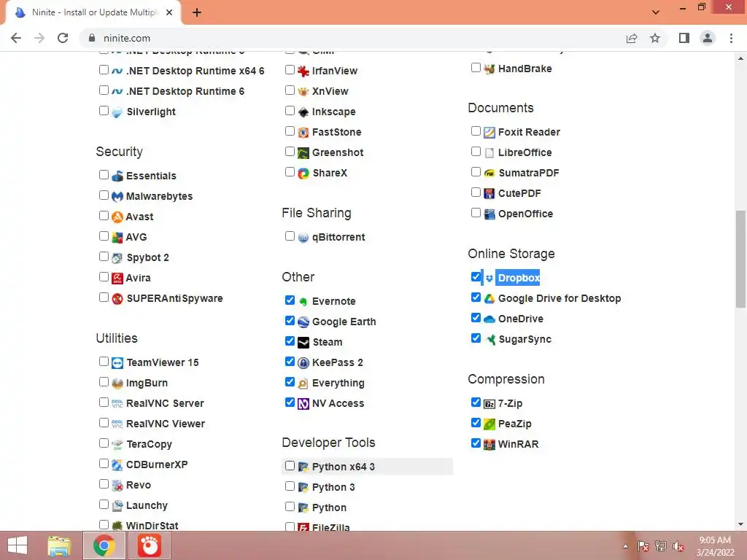Screen dimensions: 747x560
Task: Click the XnView app icon
Action: (303, 91)
